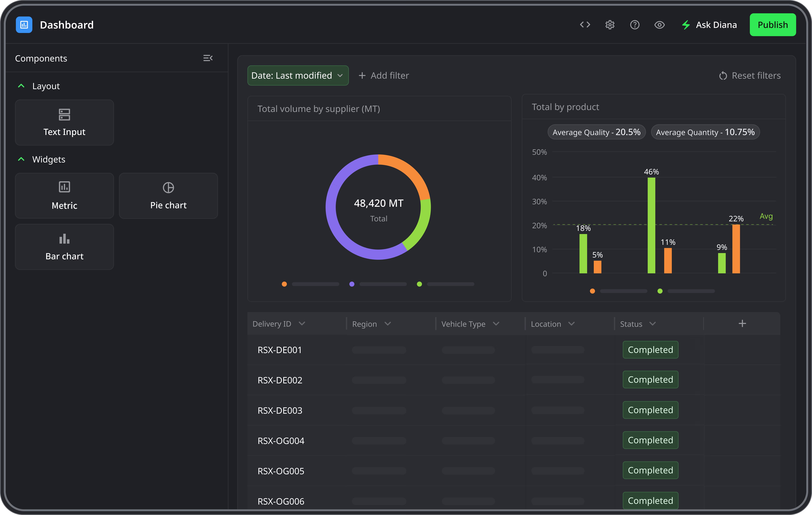Select the Metric widget card
Image resolution: width=812 pixels, height=515 pixels.
[64, 196]
